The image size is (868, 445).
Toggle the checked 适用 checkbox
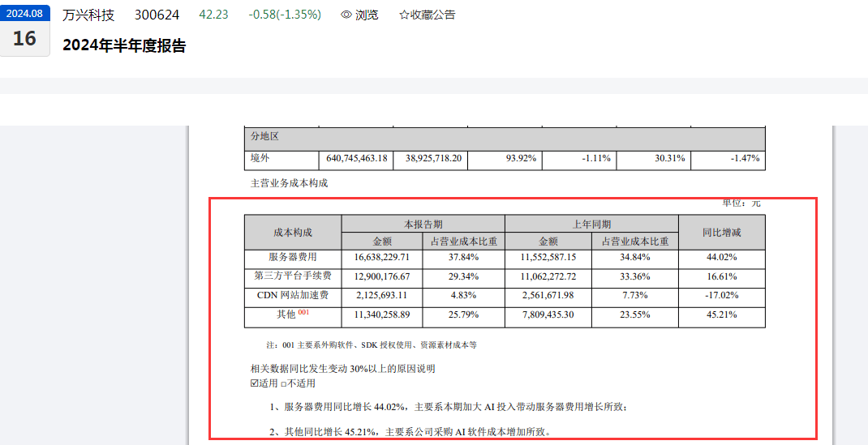255,383
